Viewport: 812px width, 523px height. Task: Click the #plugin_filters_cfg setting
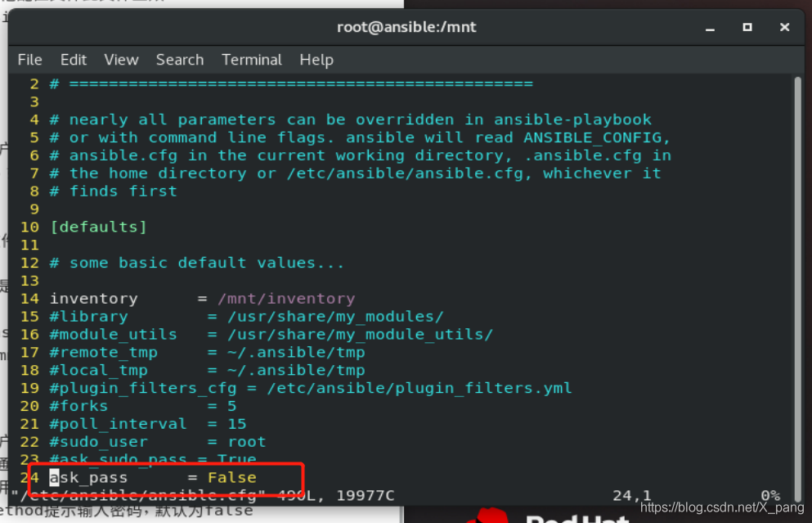[x=143, y=389]
